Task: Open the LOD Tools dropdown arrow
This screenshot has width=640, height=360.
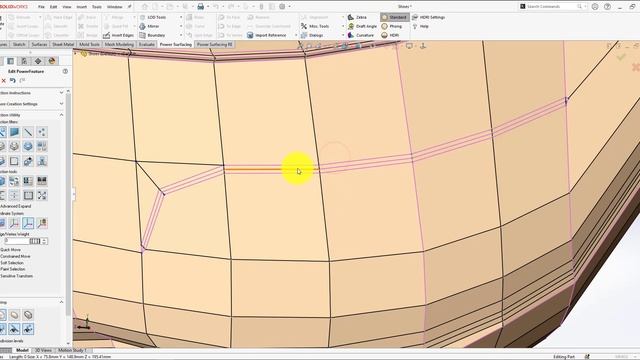Action: pos(181,18)
